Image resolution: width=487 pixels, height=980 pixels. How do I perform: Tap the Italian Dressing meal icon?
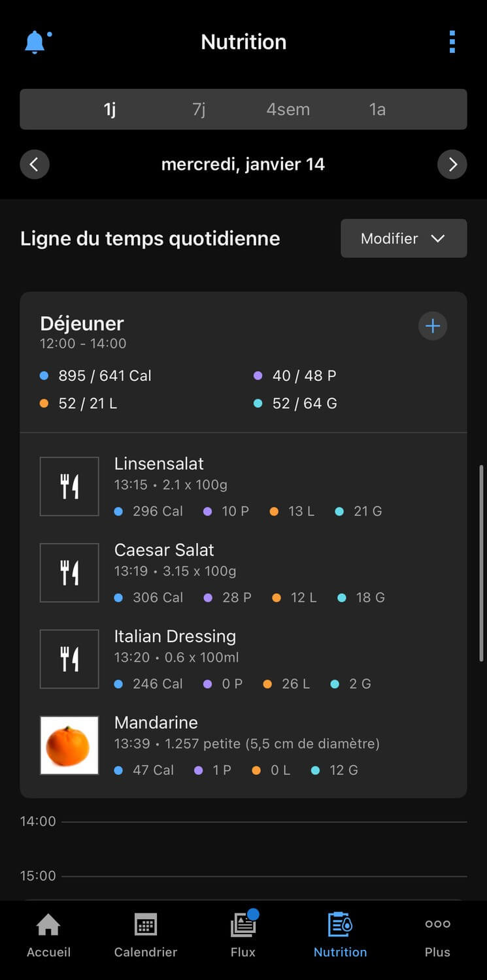(69, 659)
